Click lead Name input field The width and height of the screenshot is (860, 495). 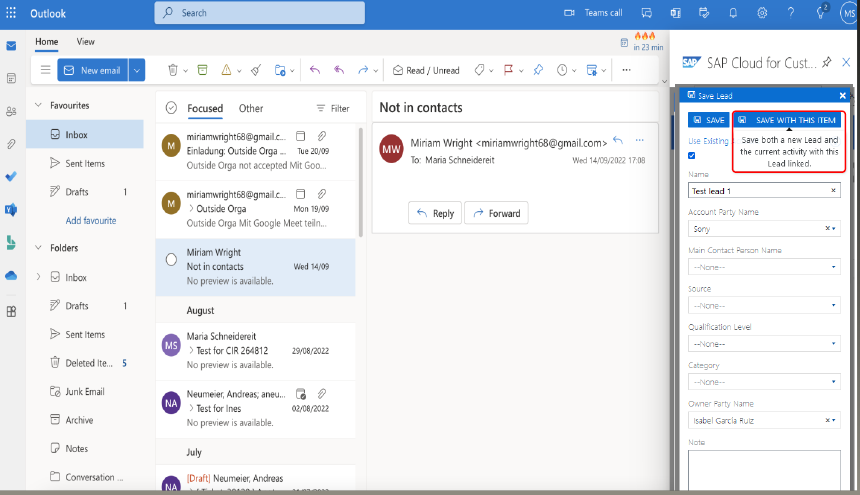[764, 191]
